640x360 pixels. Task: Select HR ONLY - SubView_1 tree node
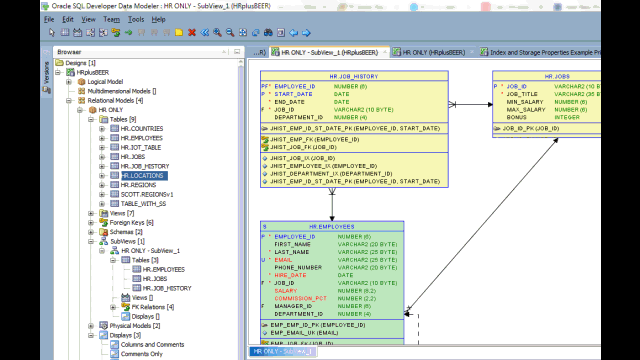click(151, 251)
